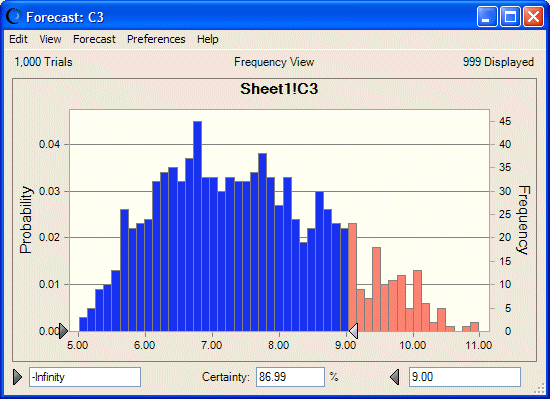The height and width of the screenshot is (399, 550).
Task: Click the Probability axis label
Action: (26, 220)
